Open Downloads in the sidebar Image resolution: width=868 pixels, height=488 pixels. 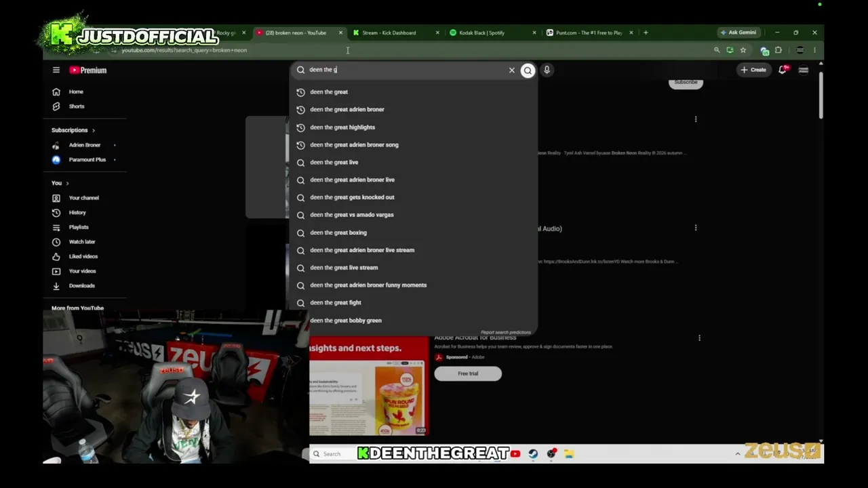81,286
